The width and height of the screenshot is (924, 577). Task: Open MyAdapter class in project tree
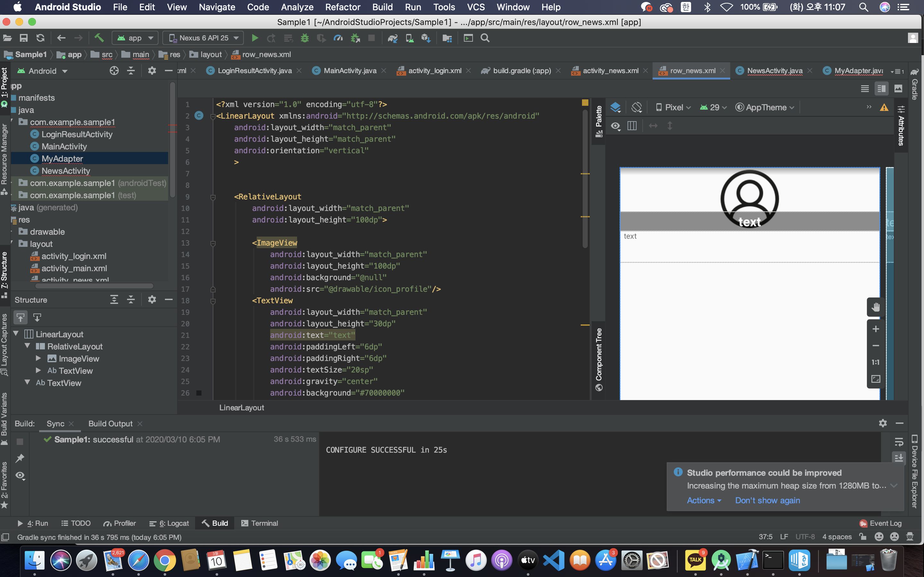click(x=62, y=158)
